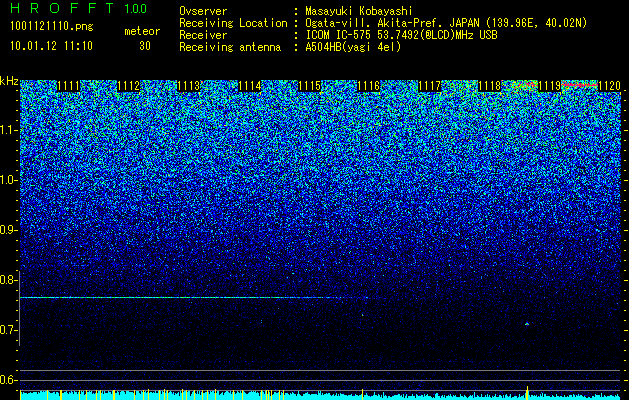Click the meteor echo dot near 1119

527,324
